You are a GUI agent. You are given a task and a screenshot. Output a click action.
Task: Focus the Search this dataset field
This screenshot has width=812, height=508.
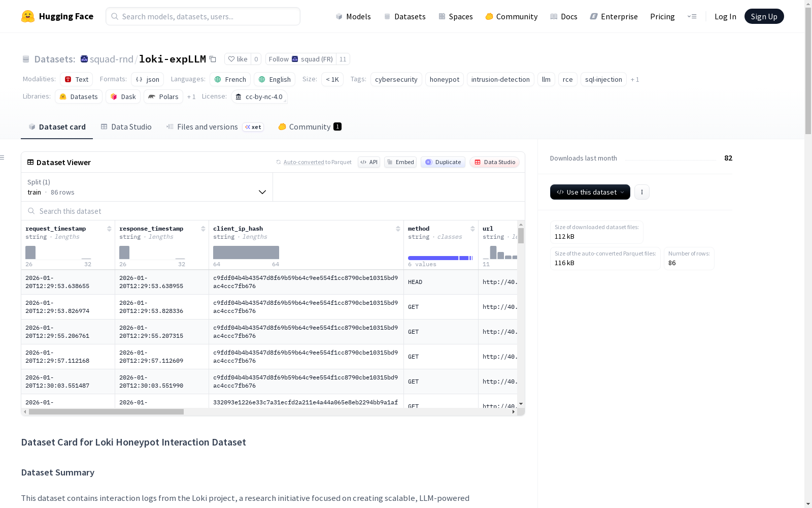273,211
